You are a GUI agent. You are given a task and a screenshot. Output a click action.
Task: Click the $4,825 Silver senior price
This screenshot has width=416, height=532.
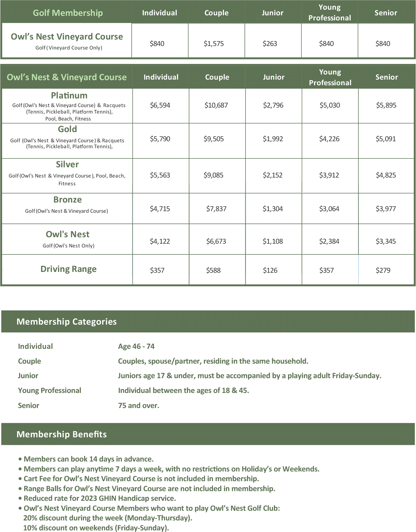click(x=386, y=175)
